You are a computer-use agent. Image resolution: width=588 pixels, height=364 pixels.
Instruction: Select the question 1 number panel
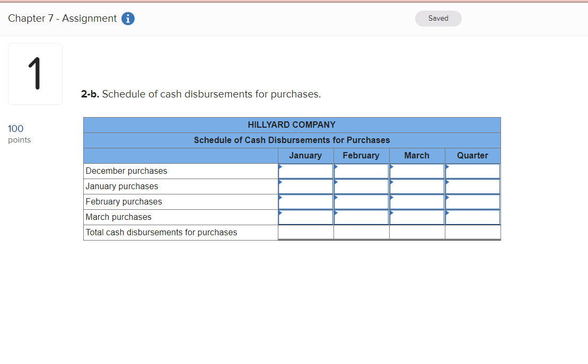[x=35, y=74]
